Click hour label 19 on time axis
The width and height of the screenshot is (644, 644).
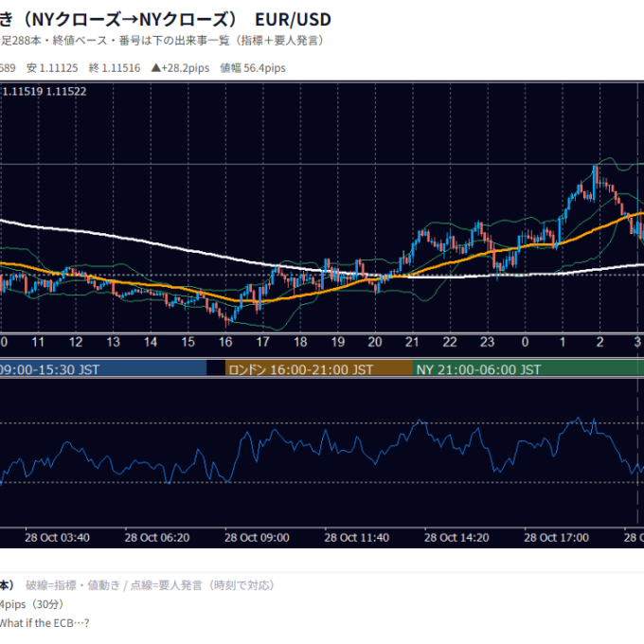pyautogui.click(x=337, y=342)
